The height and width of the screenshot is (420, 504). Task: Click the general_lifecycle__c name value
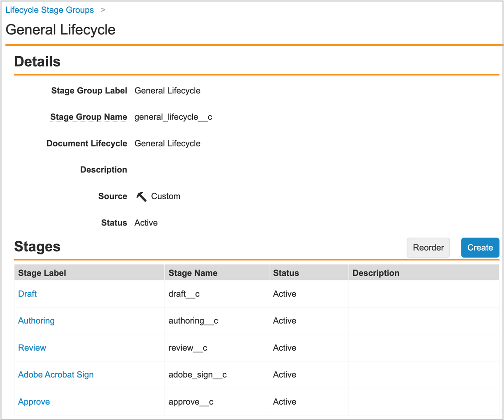[173, 117]
